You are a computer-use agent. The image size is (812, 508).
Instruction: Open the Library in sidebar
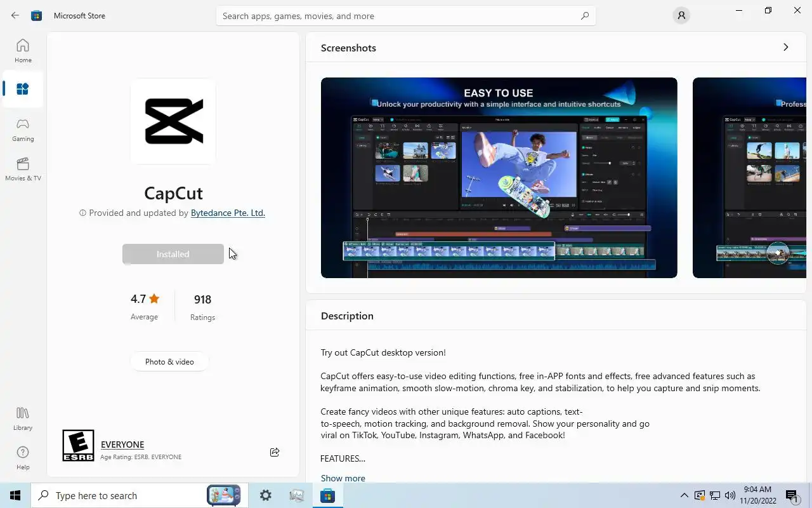tap(23, 419)
